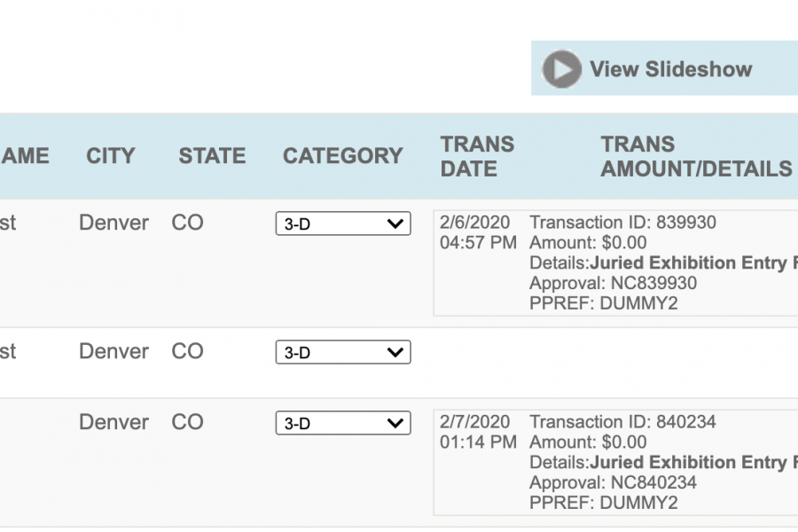Click the 2/7/2020 transaction date cell

pos(478,432)
